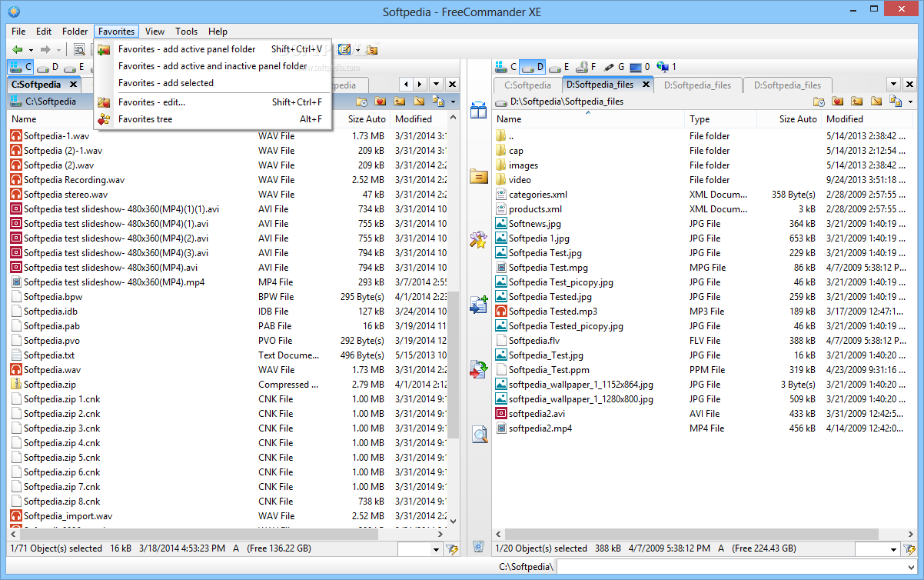Click the Forward navigation arrow
The width and height of the screenshot is (924, 580).
[45, 49]
